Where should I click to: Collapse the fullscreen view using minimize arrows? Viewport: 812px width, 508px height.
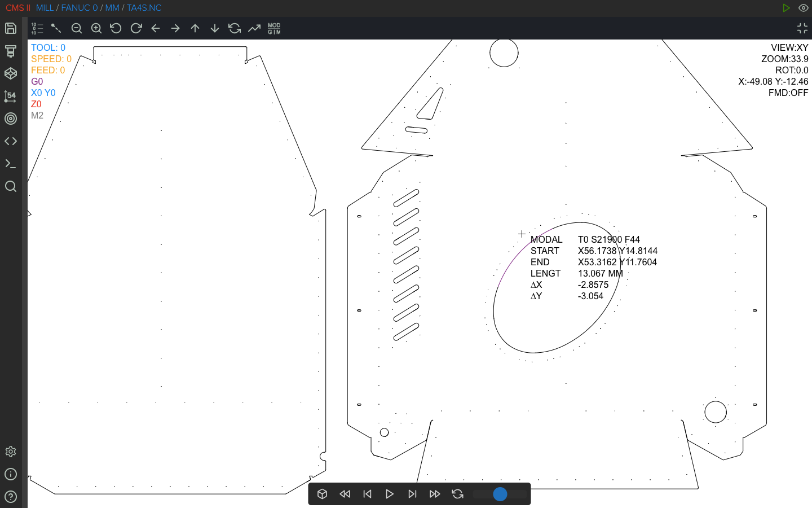pos(802,28)
